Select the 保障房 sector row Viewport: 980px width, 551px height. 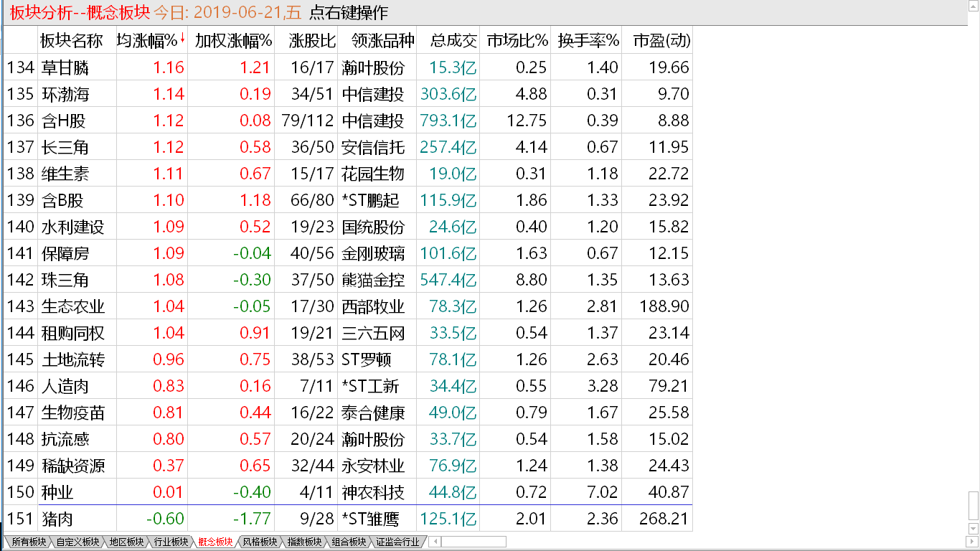[x=348, y=253]
